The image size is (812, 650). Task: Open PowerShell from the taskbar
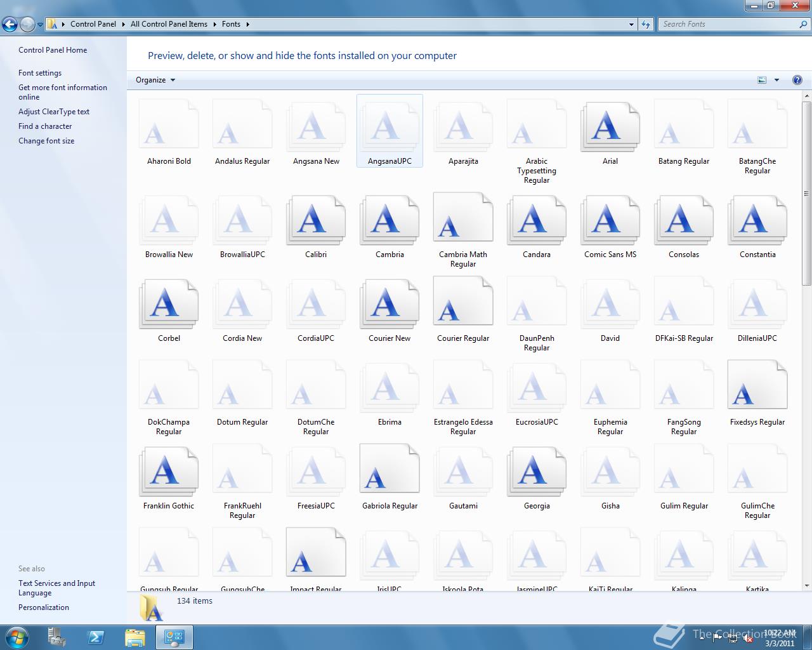[x=96, y=637]
